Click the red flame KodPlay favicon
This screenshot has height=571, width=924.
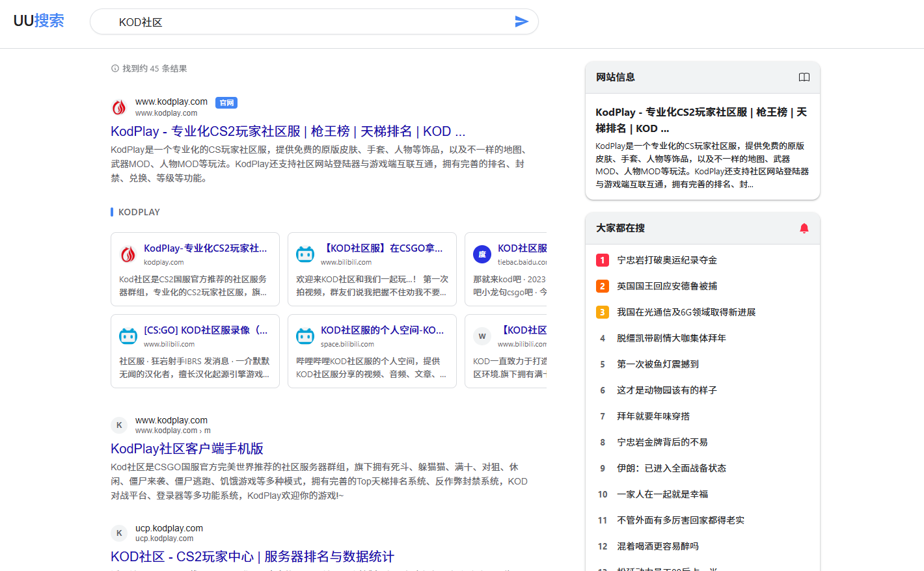pyautogui.click(x=119, y=107)
